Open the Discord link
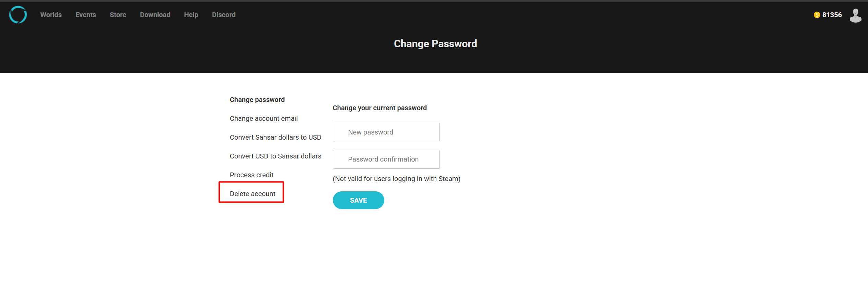Screen dimensions: 868x281 [x=224, y=15]
